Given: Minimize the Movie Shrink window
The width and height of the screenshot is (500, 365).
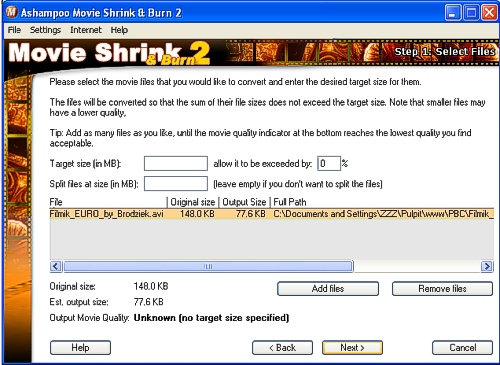Looking at the screenshot, I should 453,13.
